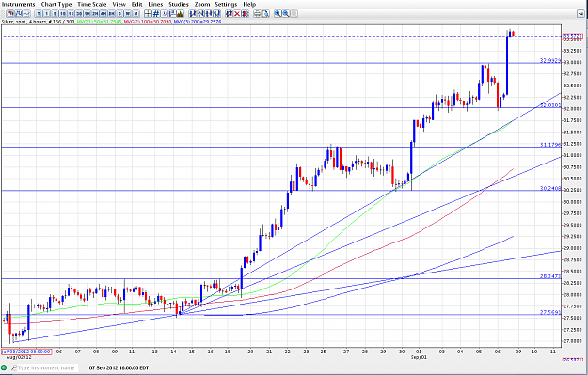Open the Edit menu
The width and height of the screenshot is (588, 375).
(136, 4)
